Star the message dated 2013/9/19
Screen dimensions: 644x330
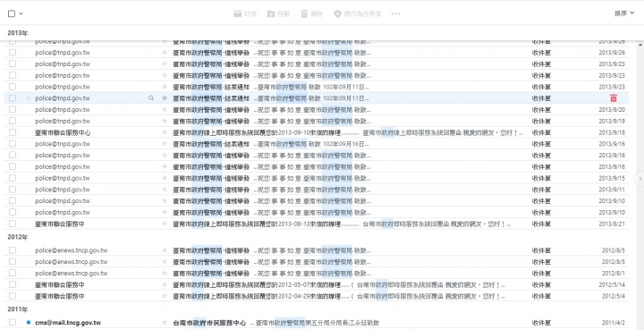(x=165, y=121)
